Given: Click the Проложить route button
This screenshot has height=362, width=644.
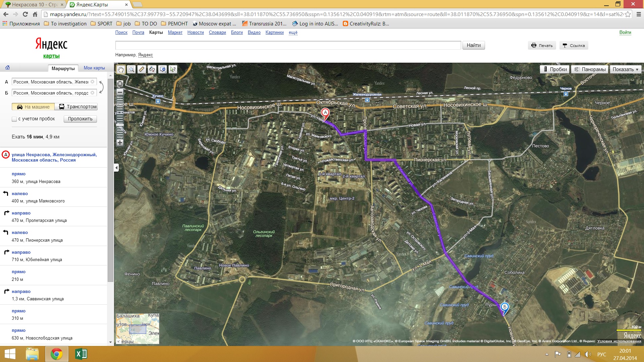Looking at the screenshot, I should (x=80, y=119).
